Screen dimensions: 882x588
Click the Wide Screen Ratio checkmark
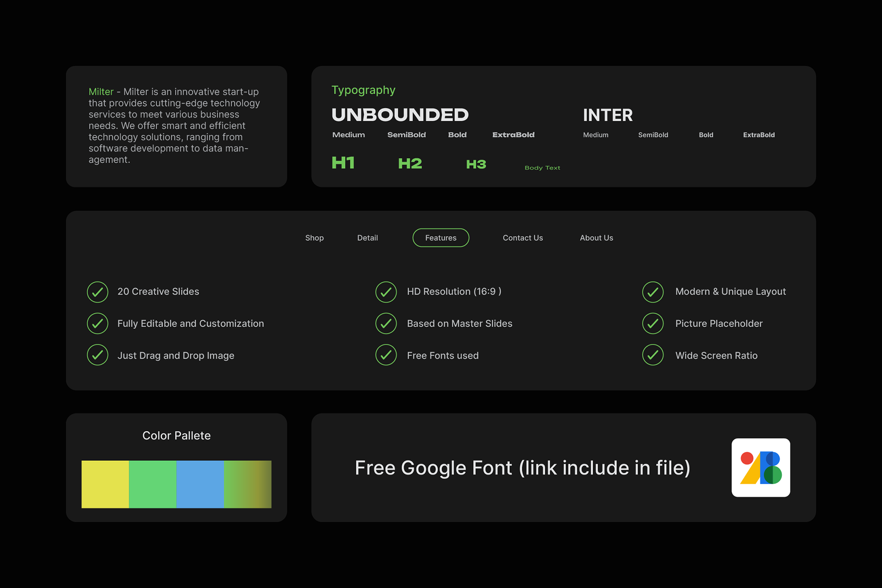pyautogui.click(x=653, y=355)
